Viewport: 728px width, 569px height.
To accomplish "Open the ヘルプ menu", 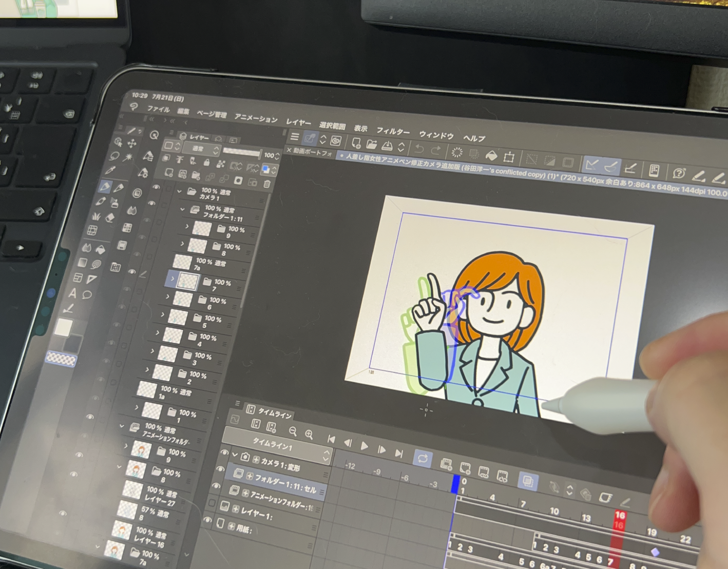I will pyautogui.click(x=474, y=138).
